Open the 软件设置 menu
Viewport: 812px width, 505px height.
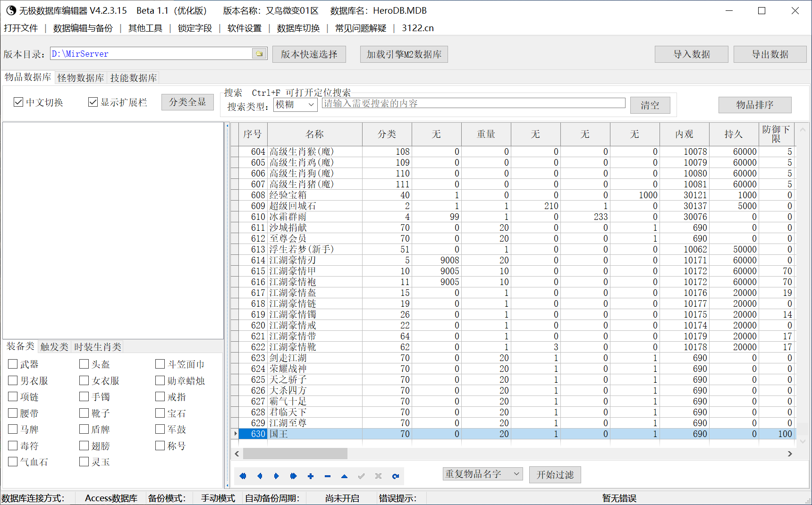(245, 28)
